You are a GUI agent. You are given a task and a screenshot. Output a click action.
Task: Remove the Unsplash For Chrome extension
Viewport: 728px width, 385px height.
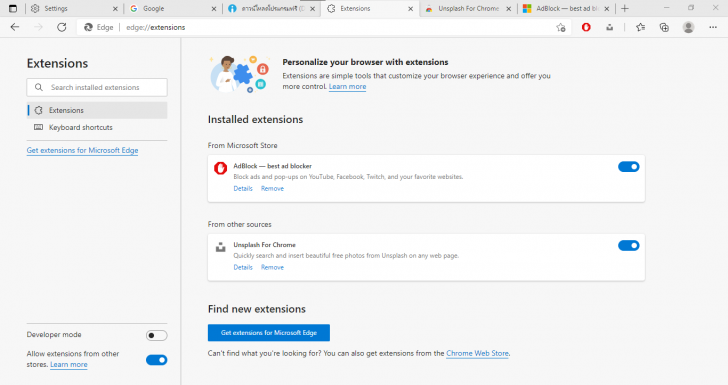(272, 268)
